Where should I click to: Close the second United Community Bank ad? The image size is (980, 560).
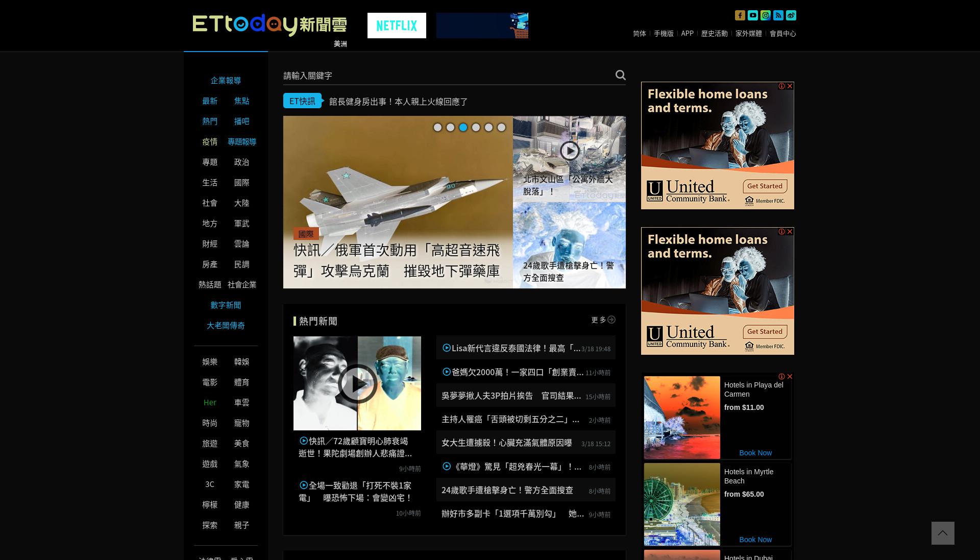790,232
